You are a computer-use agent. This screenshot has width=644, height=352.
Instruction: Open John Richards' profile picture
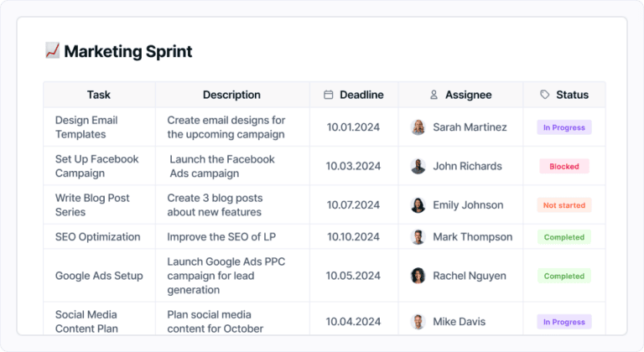418,166
